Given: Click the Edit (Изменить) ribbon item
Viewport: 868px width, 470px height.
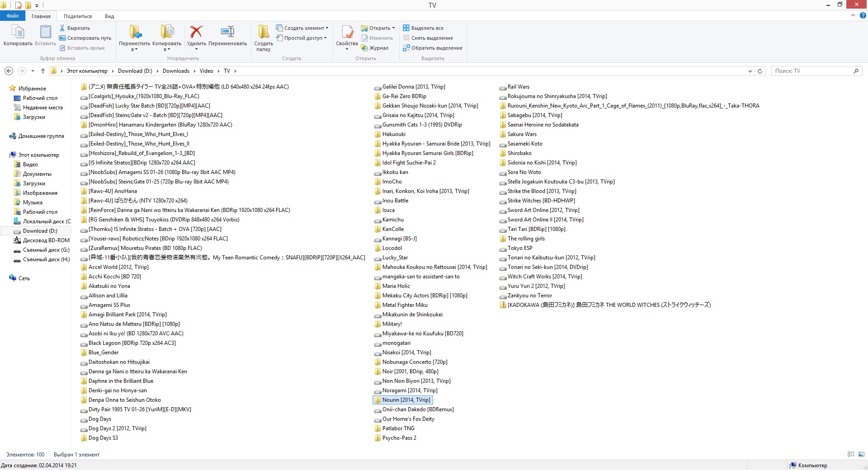Looking at the screenshot, I should (x=377, y=38).
